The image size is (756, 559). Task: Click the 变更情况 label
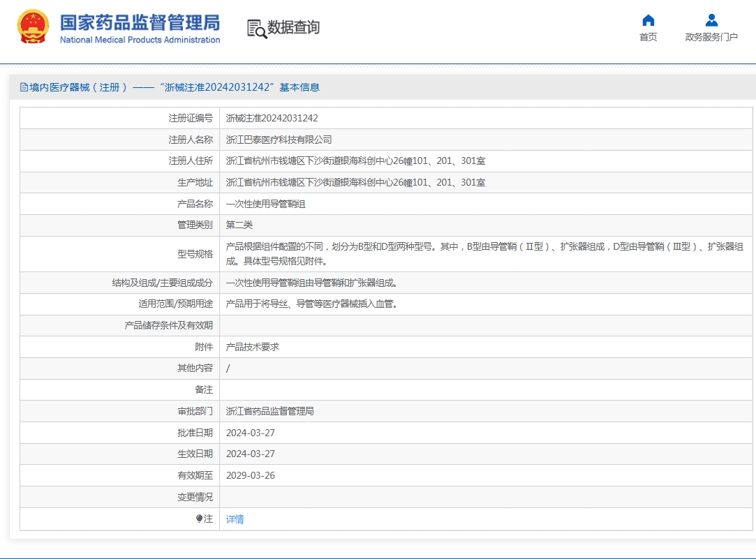click(x=195, y=497)
